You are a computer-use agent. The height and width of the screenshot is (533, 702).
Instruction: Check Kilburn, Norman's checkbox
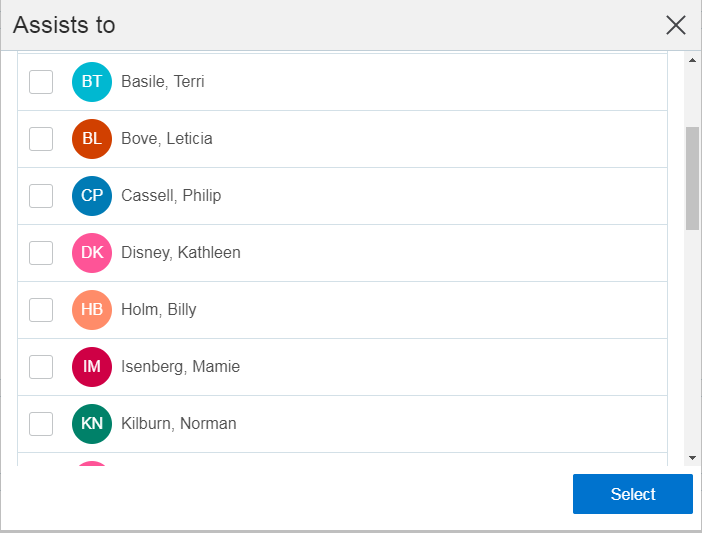pos(41,424)
